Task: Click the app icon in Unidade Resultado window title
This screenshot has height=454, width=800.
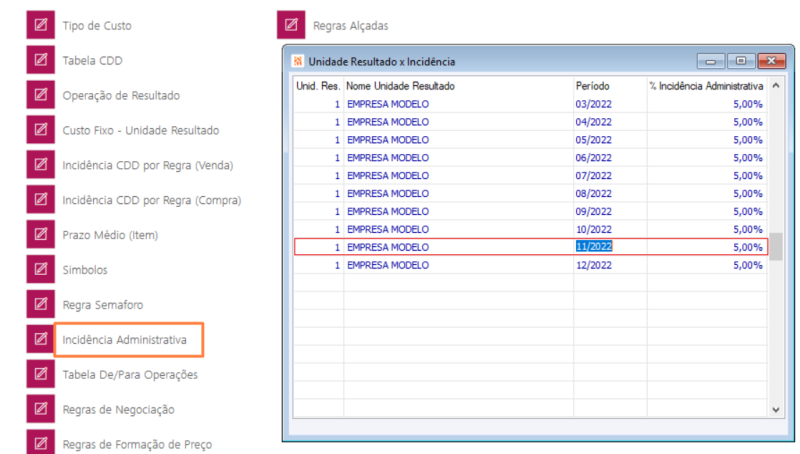Action: [x=297, y=61]
